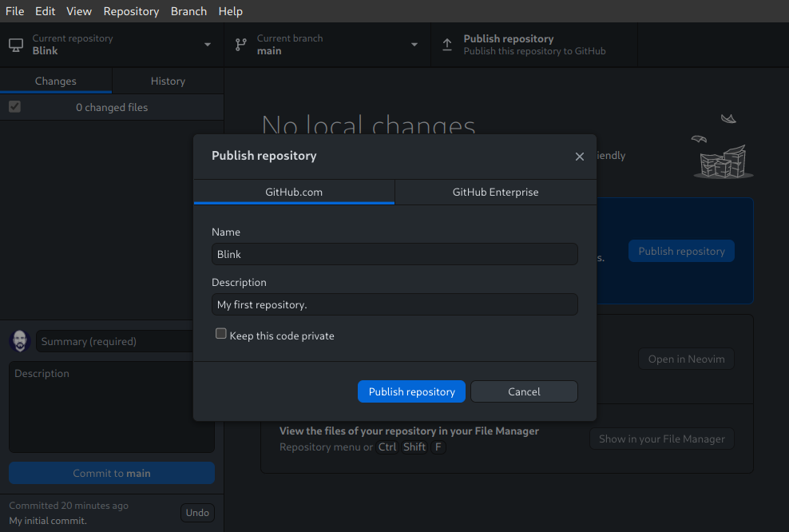Click the computer monitor repository icon
Viewport: 789px width, 532px height.
pos(16,45)
